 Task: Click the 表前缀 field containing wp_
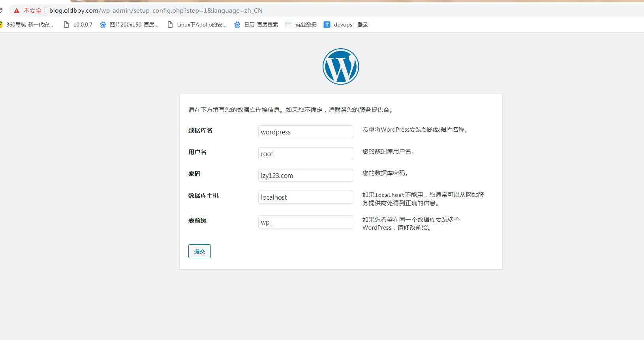click(x=306, y=222)
